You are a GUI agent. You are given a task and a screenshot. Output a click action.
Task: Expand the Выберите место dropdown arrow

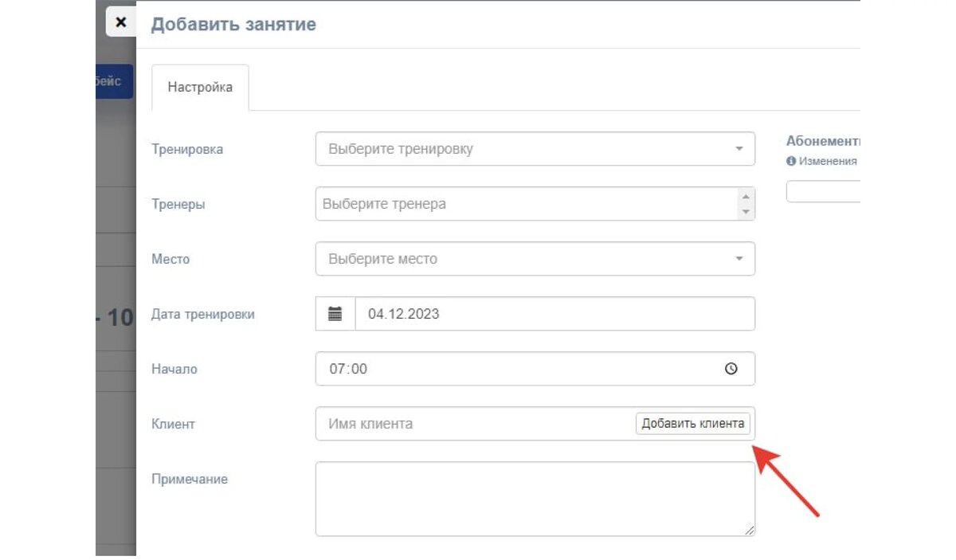tap(739, 259)
